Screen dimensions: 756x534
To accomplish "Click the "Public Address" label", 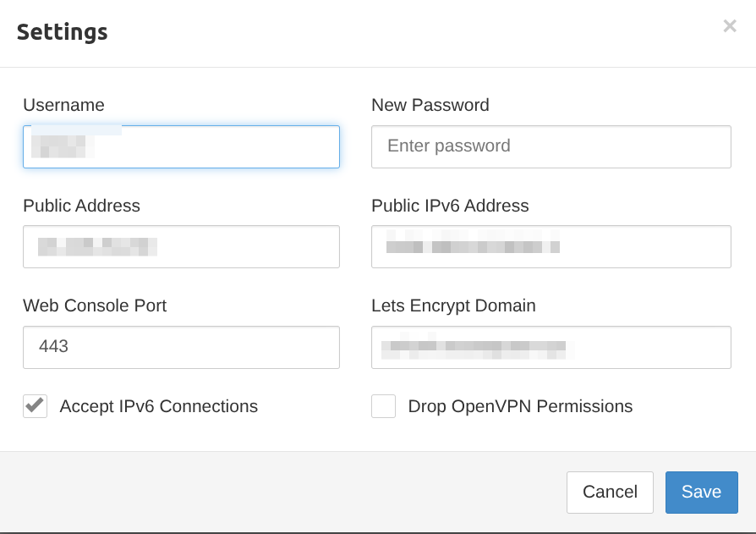I will tap(81, 206).
